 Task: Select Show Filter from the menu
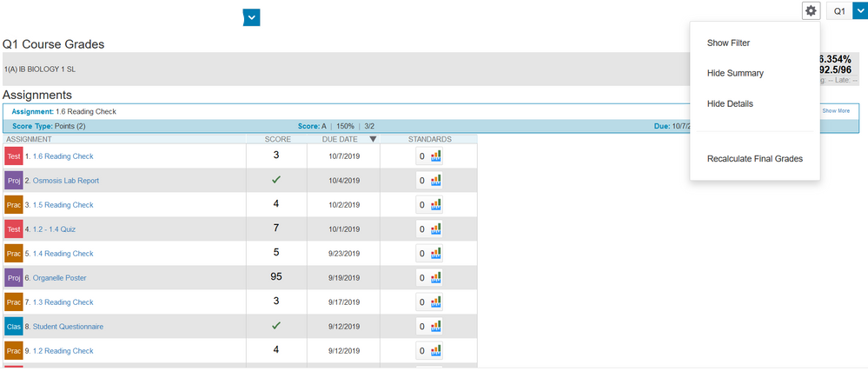(x=728, y=43)
